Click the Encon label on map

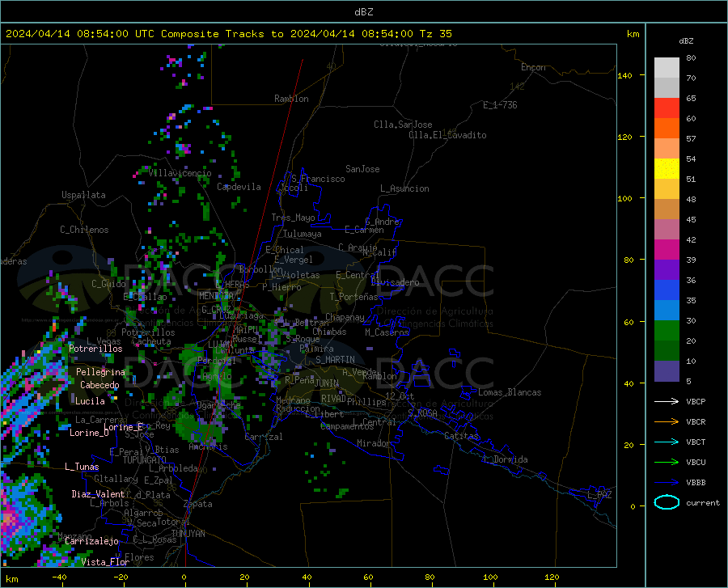(533, 67)
